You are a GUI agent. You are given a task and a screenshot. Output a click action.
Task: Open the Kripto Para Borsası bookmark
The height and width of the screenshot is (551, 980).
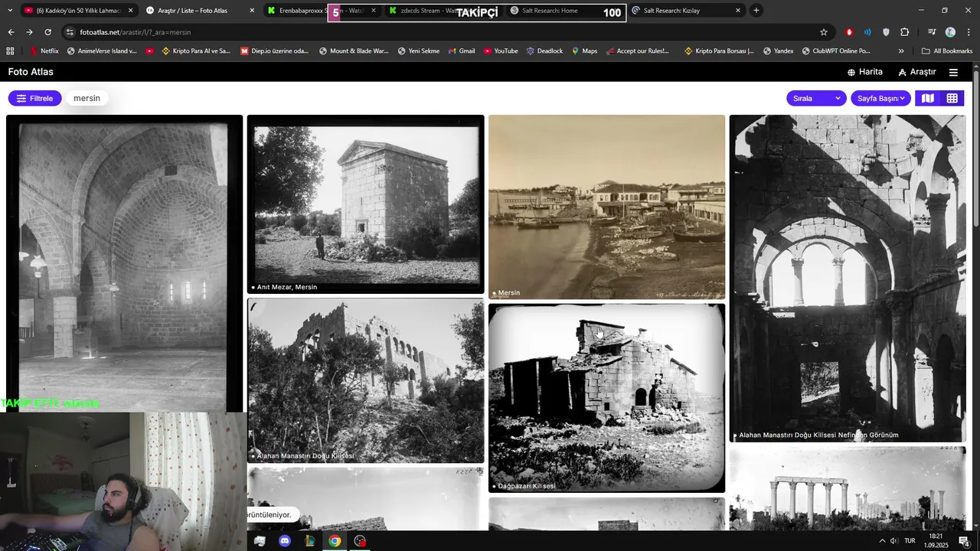719,51
